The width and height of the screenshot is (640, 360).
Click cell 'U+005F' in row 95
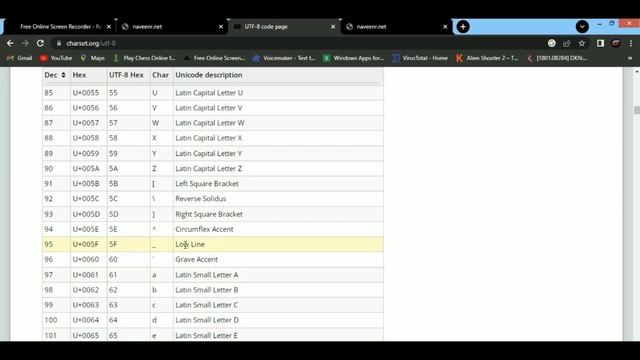click(85, 244)
